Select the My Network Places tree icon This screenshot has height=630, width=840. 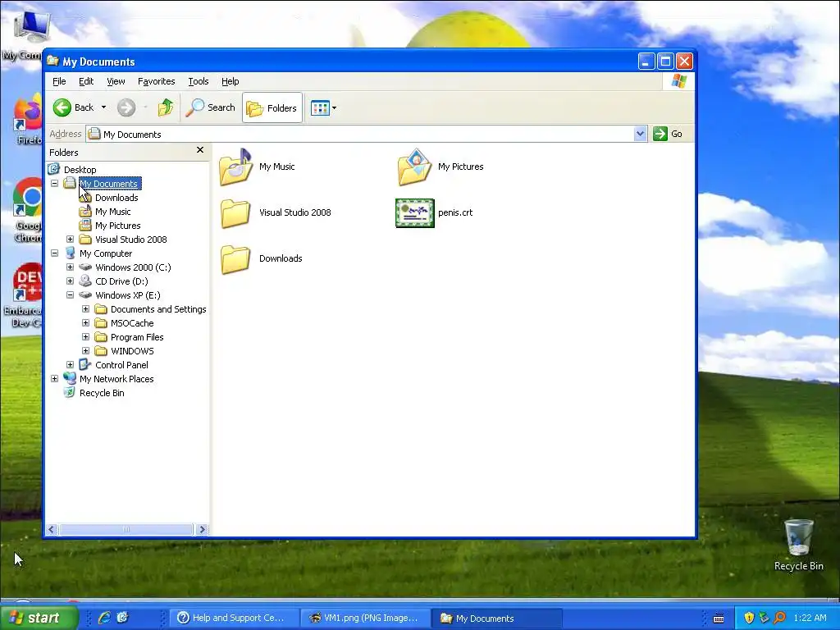(70, 378)
